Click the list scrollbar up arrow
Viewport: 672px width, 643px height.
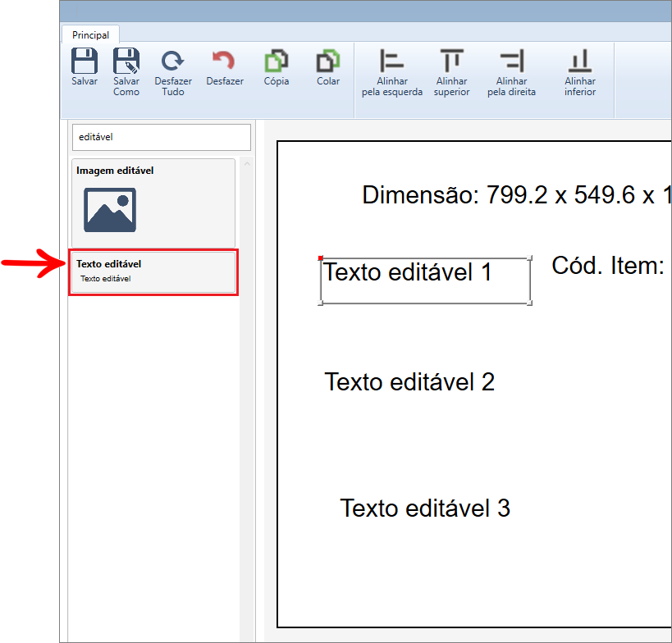[x=247, y=164]
